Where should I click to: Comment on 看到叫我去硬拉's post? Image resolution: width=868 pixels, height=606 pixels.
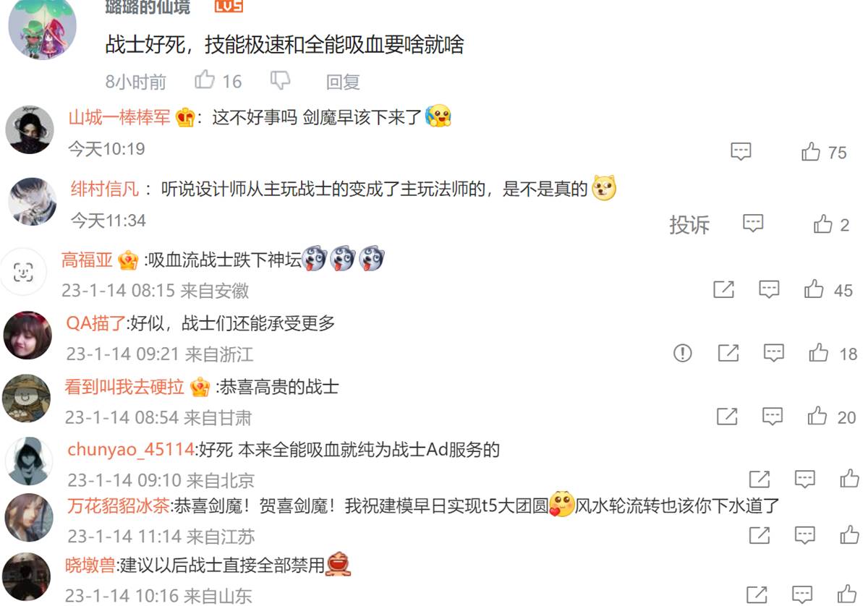[773, 417]
